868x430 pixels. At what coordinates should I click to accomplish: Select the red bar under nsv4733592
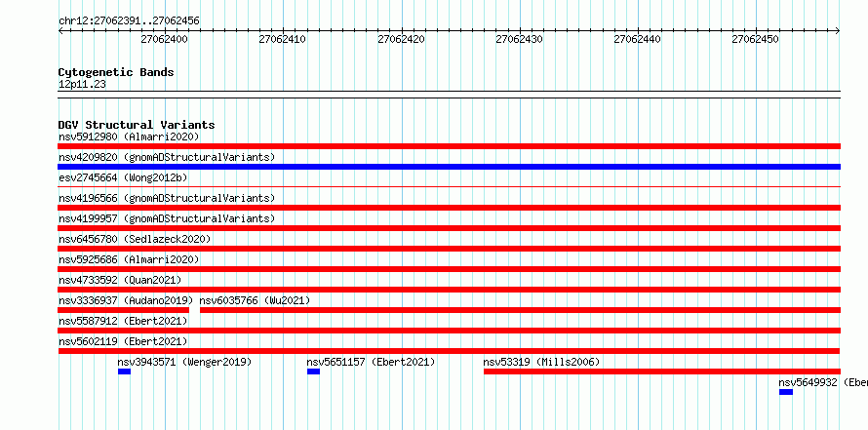(449, 290)
